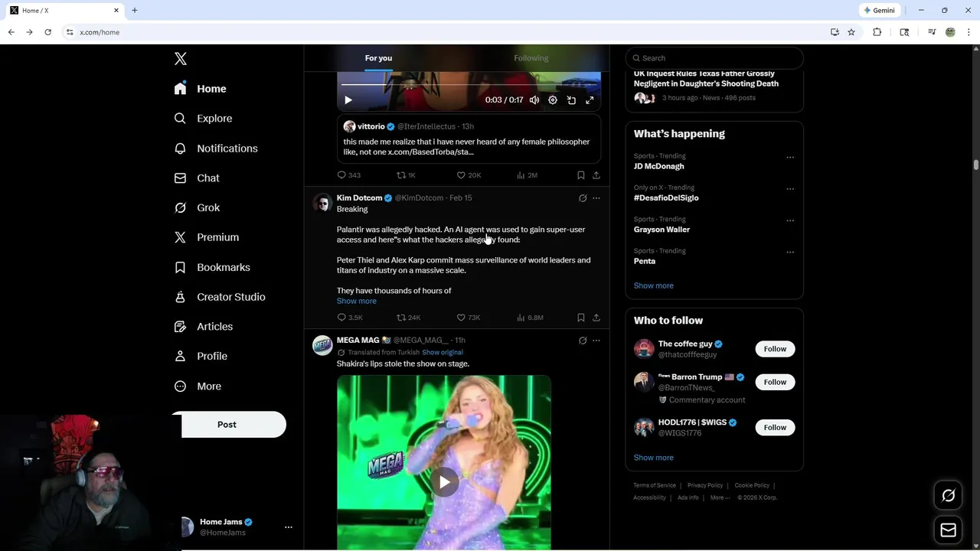Bookmark the Kim Dotcom post
Image resolution: width=980 pixels, height=551 pixels.
point(580,318)
